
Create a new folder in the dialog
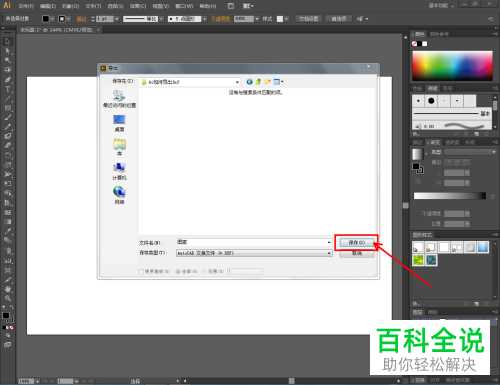click(x=267, y=82)
